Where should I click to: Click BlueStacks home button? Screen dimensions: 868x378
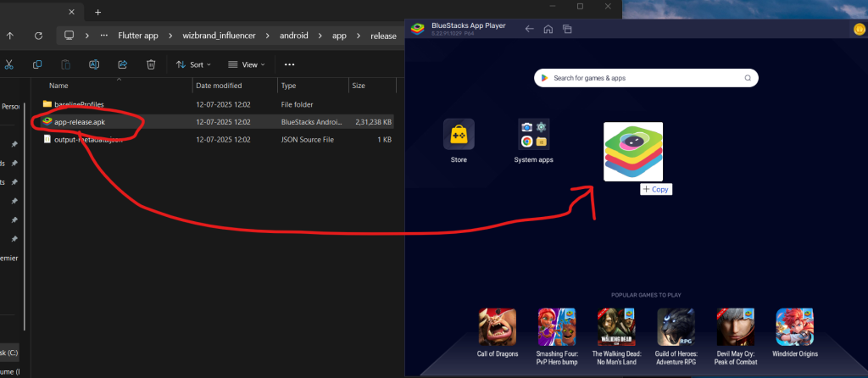click(548, 29)
